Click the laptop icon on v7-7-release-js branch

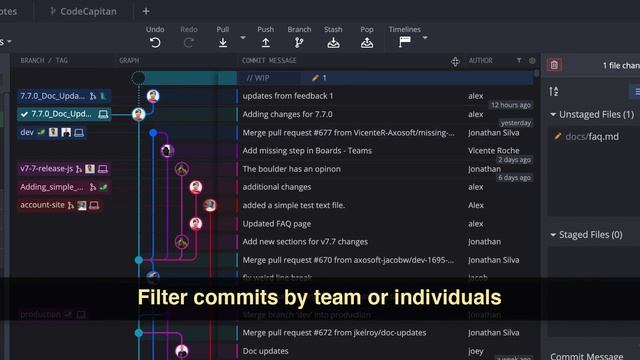[103, 169]
